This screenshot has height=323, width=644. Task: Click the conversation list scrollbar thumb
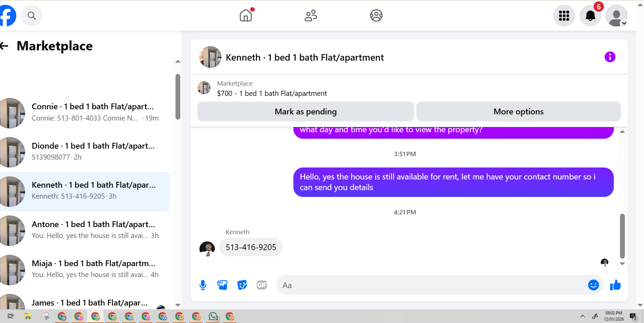pos(178,97)
